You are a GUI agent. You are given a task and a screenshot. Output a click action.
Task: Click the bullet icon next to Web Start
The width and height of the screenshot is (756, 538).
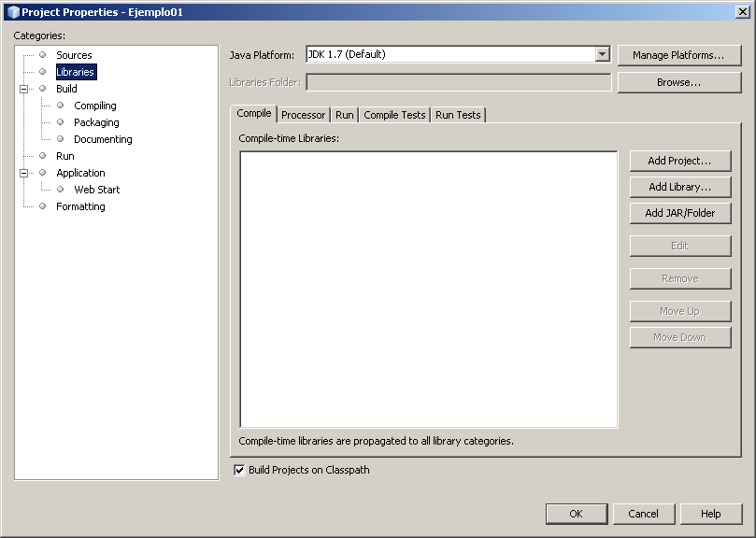pos(60,190)
